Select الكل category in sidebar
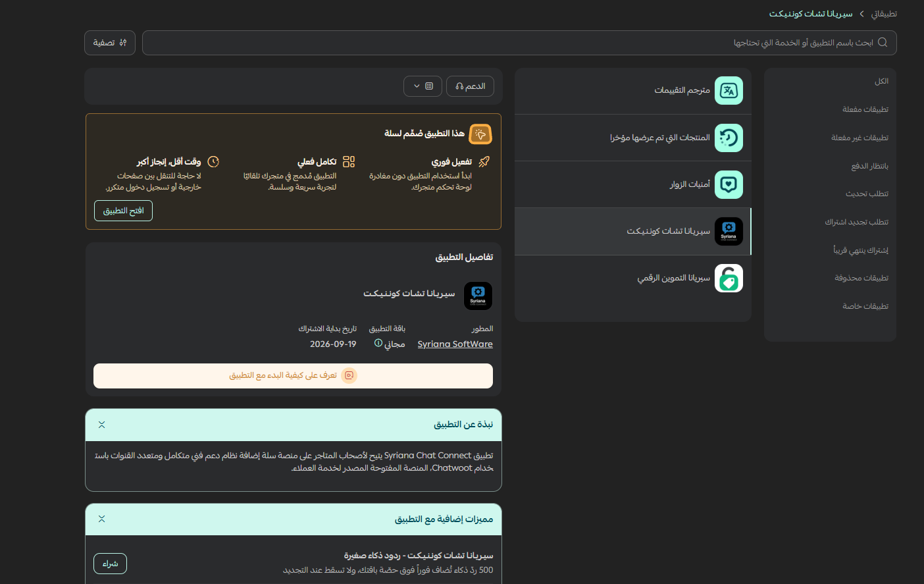 click(x=881, y=82)
